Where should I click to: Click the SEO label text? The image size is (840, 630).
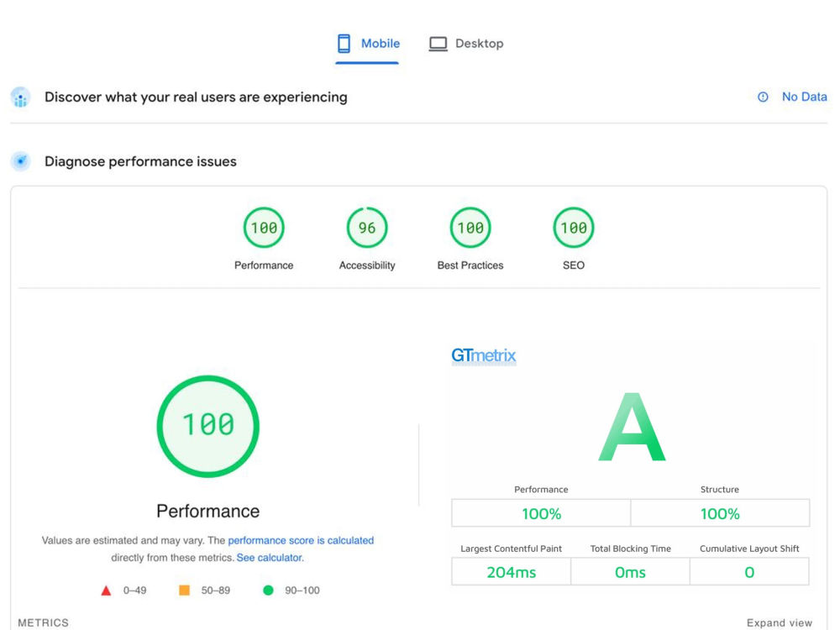[574, 265]
